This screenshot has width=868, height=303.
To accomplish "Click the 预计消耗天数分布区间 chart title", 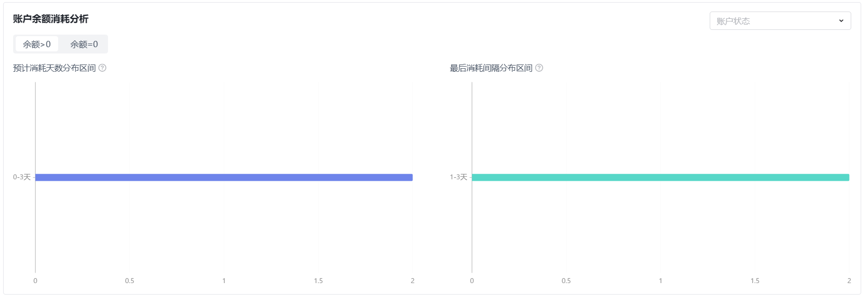I will [55, 68].
